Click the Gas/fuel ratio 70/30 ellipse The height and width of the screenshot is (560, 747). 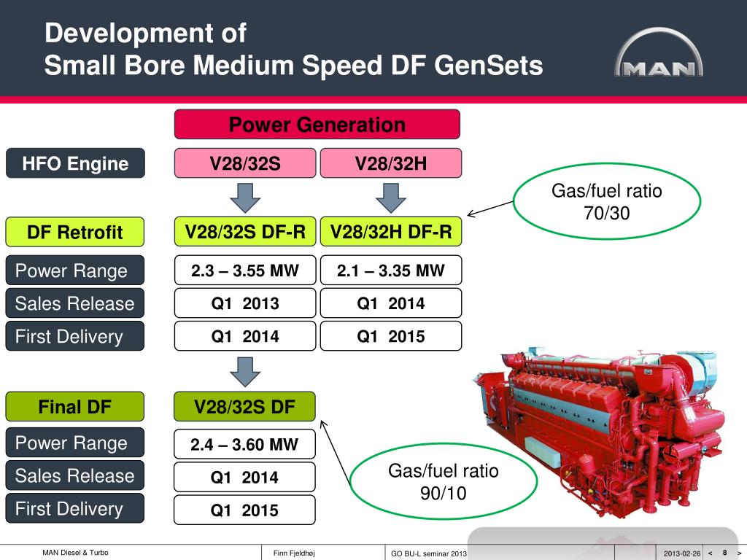tap(606, 201)
